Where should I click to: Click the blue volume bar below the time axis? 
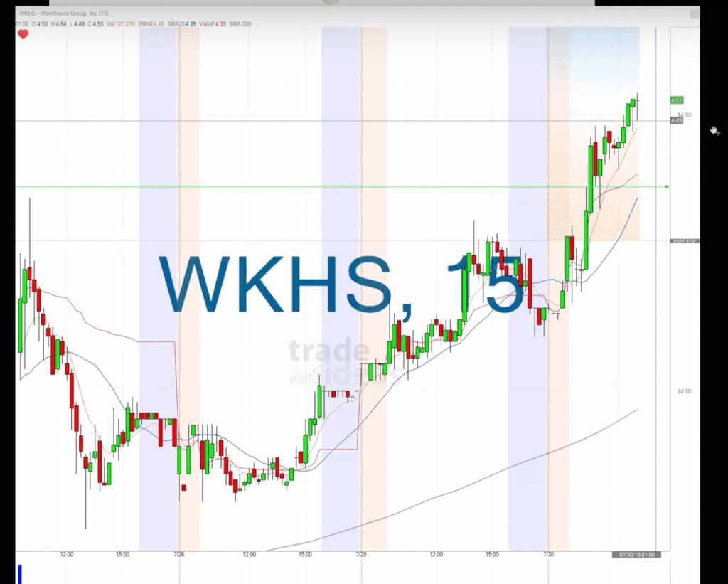[20, 574]
